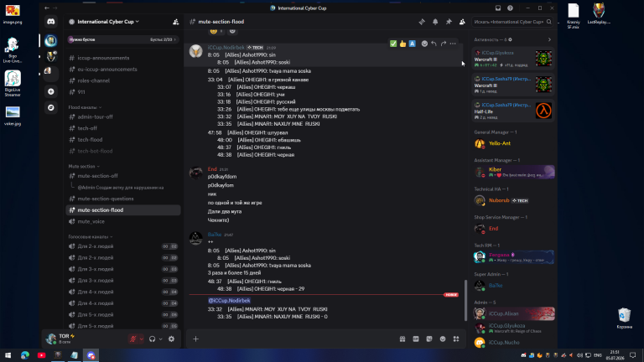The height and width of the screenshot is (362, 644).
Task: Expand the Активность panel arrow
Action: (x=549, y=40)
